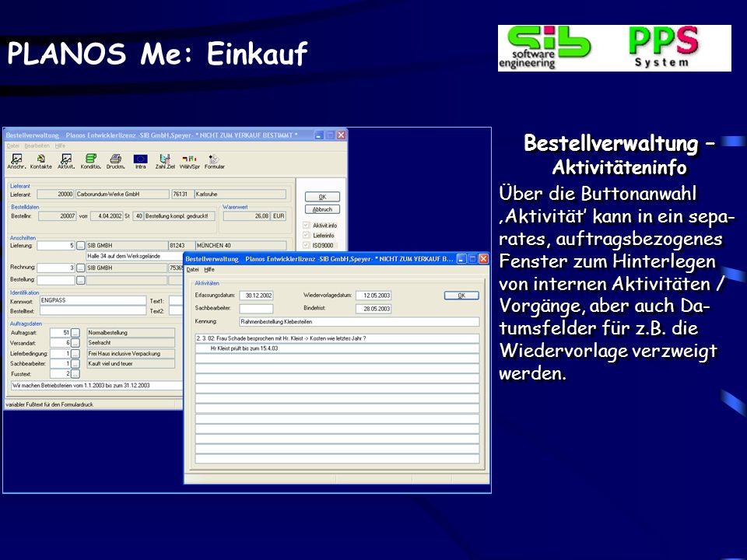Screen dimensions: 747x560
Task: Open the Zahl.Ziel payment terms icon
Action: tap(165, 162)
